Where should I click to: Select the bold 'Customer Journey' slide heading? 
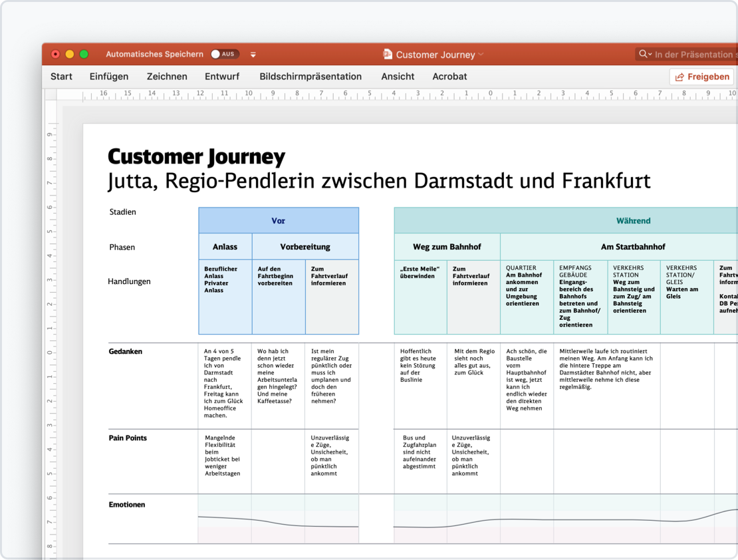click(196, 157)
